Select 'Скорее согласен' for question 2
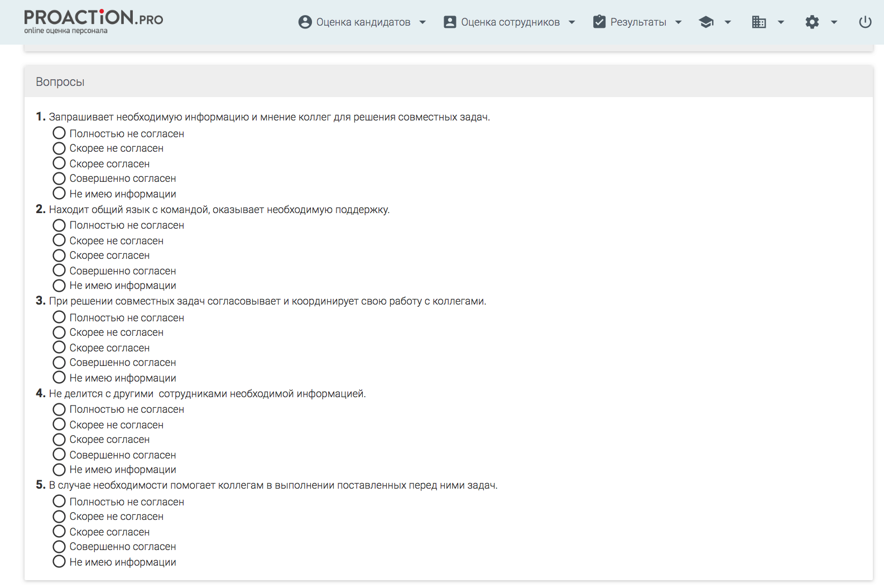 (59, 256)
